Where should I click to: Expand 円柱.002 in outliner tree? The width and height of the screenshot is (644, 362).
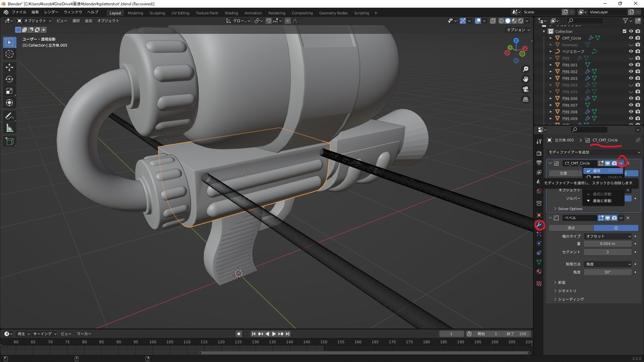coord(551,72)
